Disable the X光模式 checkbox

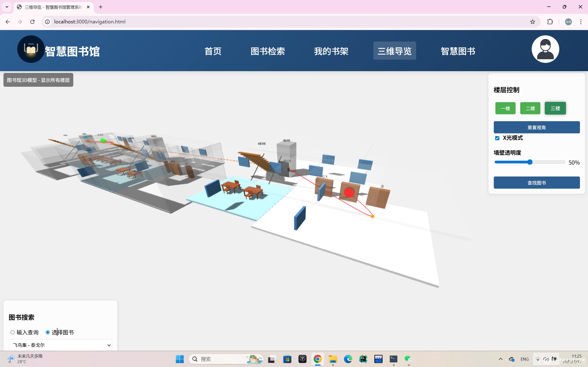click(x=497, y=138)
